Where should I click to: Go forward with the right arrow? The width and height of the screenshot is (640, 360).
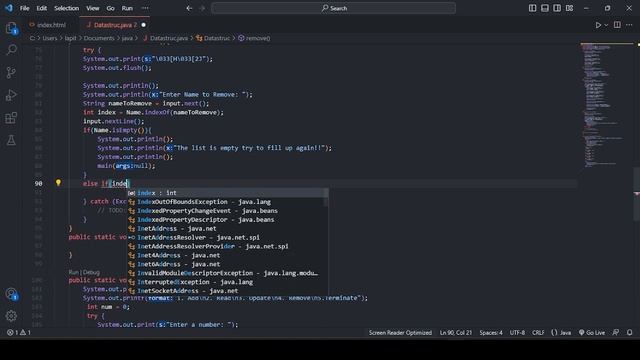pos(202,8)
